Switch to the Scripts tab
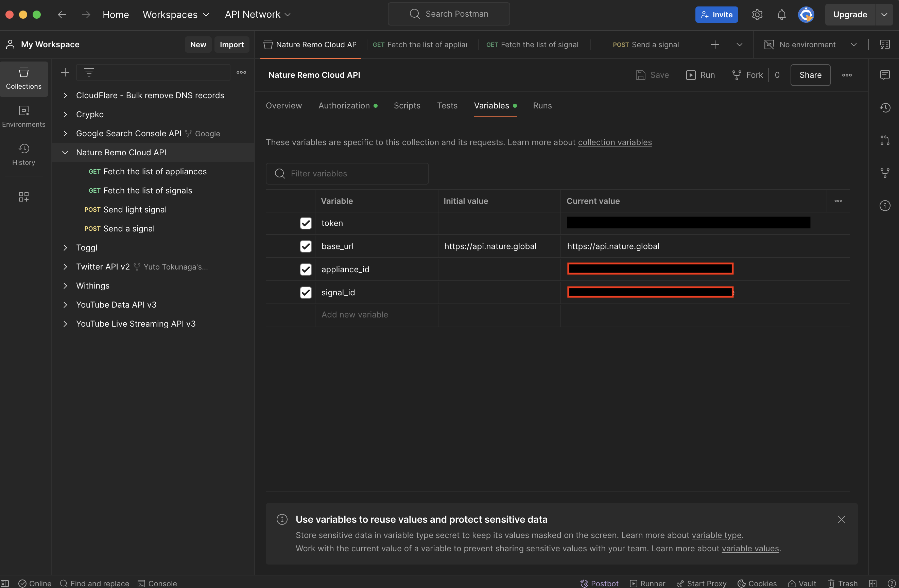This screenshot has height=588, width=899. pyautogui.click(x=407, y=106)
